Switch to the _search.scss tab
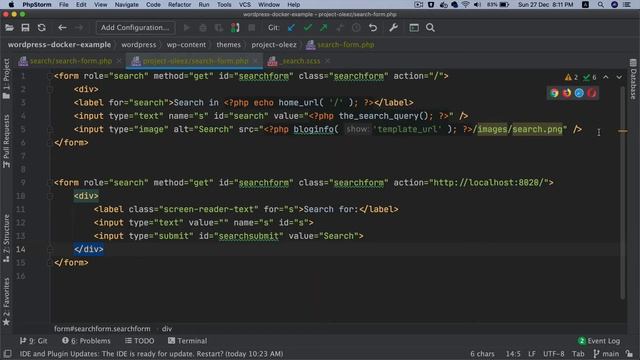 301,61
